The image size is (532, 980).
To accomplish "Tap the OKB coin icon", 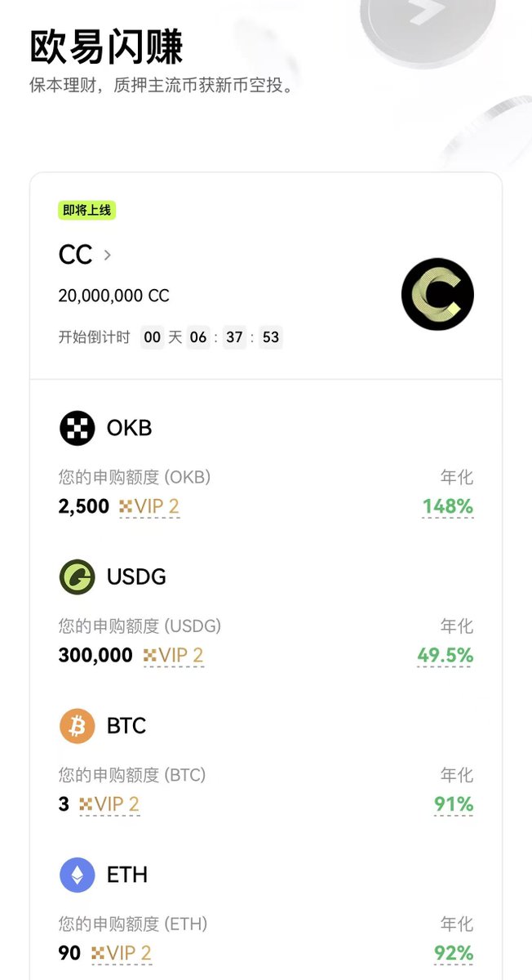I will tap(78, 428).
